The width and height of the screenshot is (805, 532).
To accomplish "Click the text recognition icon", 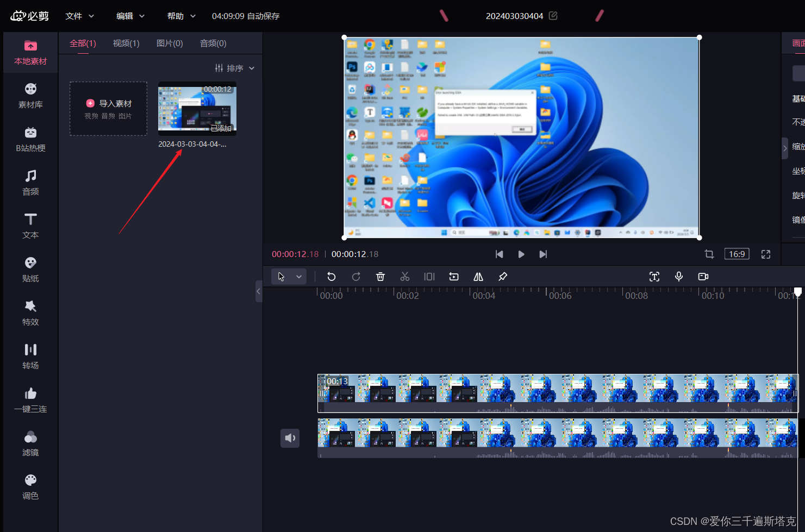I will pos(654,277).
